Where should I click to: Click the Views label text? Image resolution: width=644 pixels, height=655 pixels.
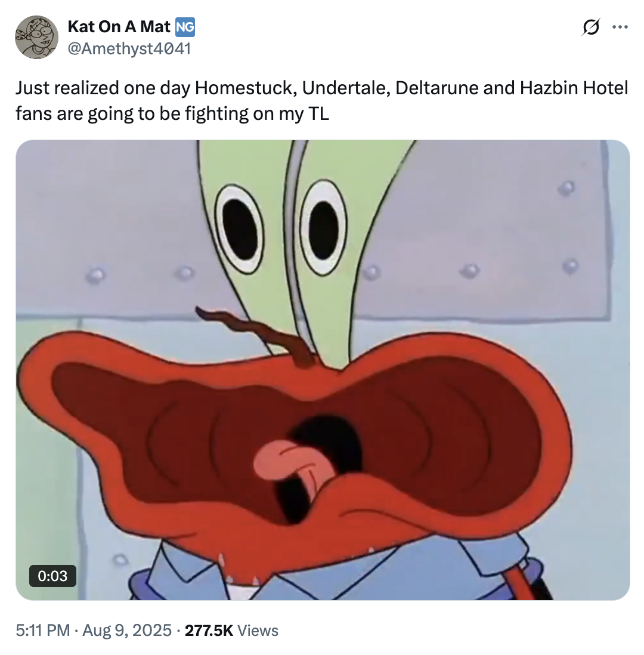(258, 631)
